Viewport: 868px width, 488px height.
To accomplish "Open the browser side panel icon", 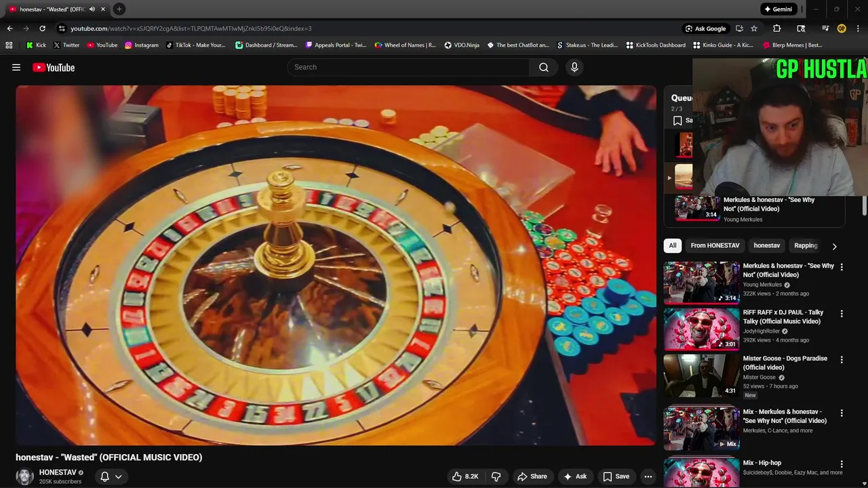I will [801, 28].
